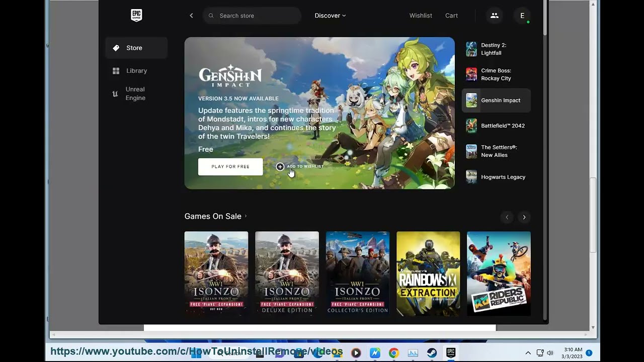
Task: Click the system monitor taskbar icon
Action: 413,353
